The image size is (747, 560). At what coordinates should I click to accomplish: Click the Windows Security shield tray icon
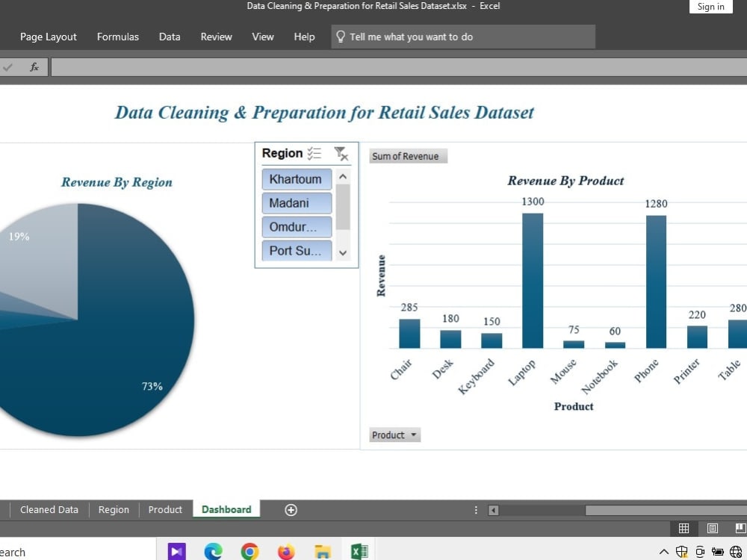tap(682, 552)
